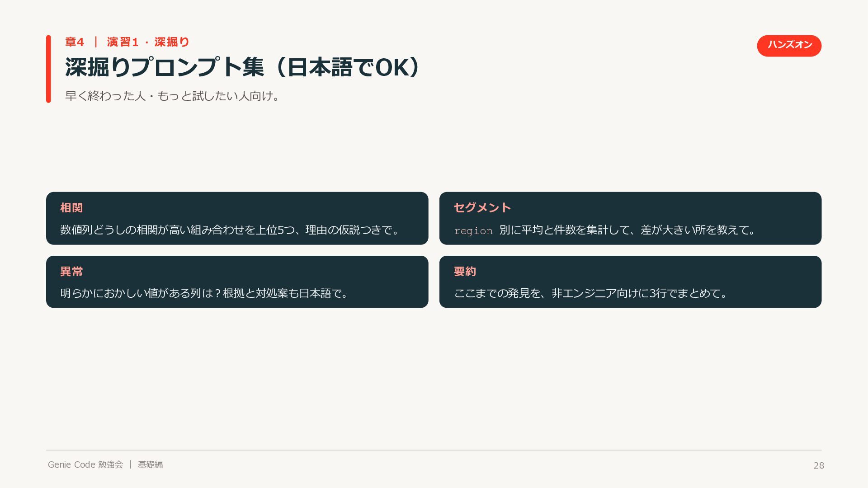Click the 相関 heading label
The image size is (868, 488).
[x=71, y=207]
